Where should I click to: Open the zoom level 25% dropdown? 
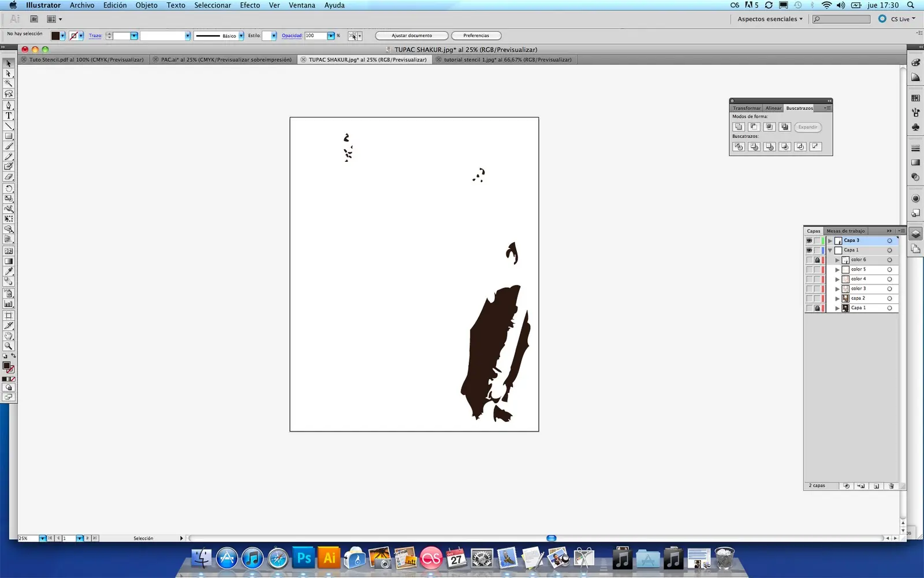[x=43, y=538]
